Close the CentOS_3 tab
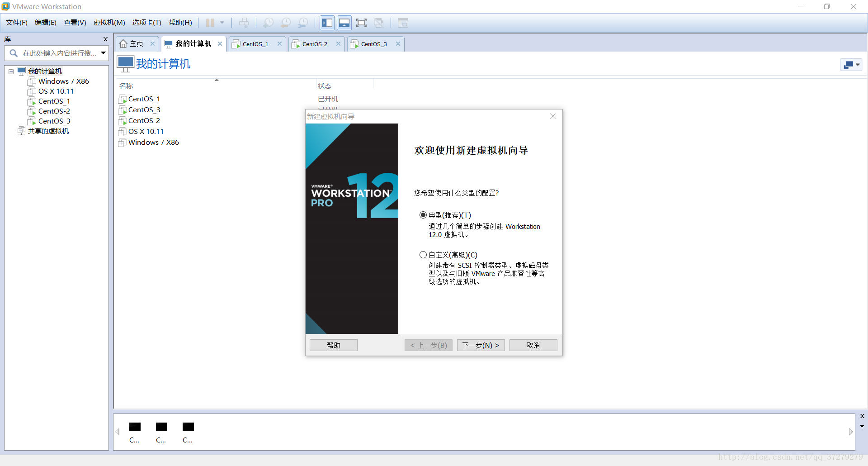868x466 pixels. [x=398, y=44]
